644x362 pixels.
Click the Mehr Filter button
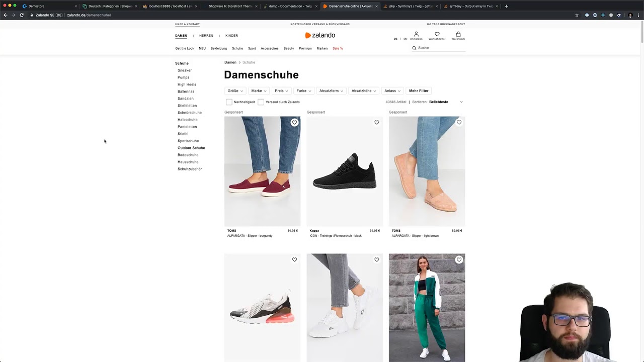419,91
